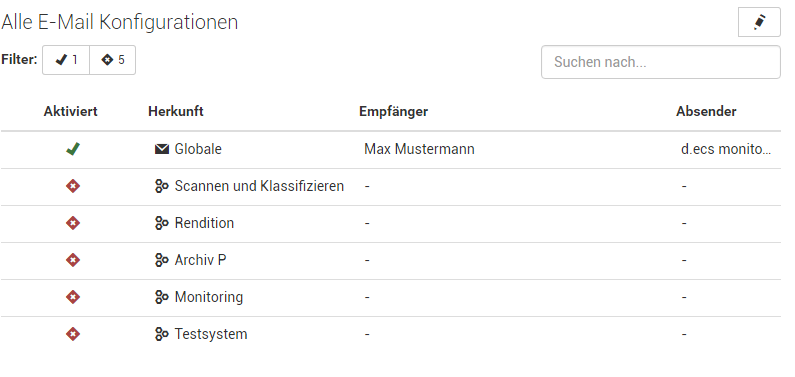Click group icon beside Scannen und Klassifizieren
The width and height of the screenshot is (795, 377).
pos(162,186)
